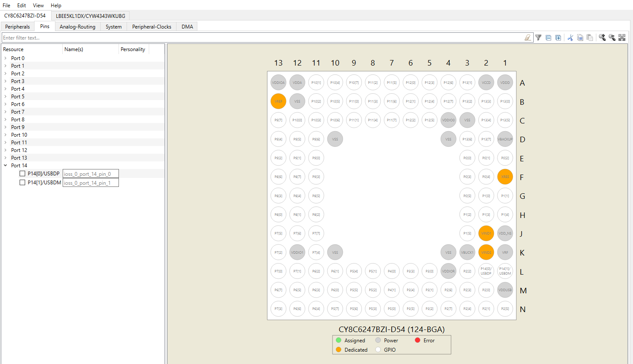The height and width of the screenshot is (364, 633).
Task: Select the orange VREF pin
Action: pyautogui.click(x=278, y=101)
